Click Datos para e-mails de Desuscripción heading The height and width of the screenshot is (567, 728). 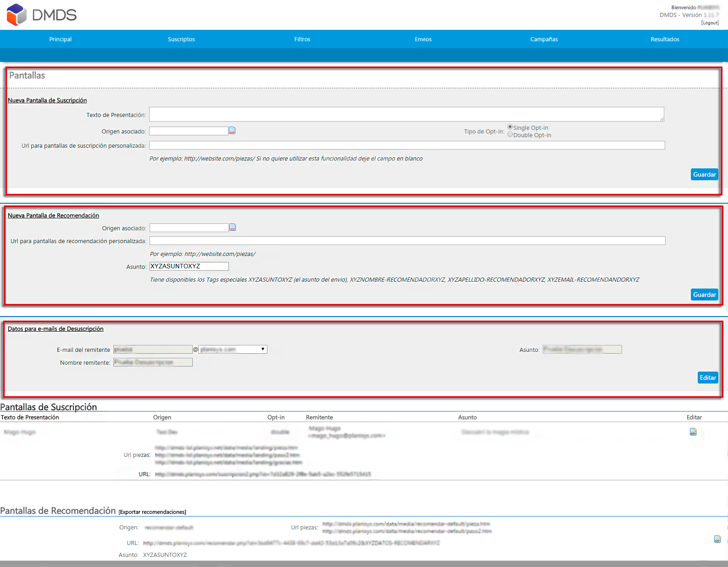pos(56,329)
